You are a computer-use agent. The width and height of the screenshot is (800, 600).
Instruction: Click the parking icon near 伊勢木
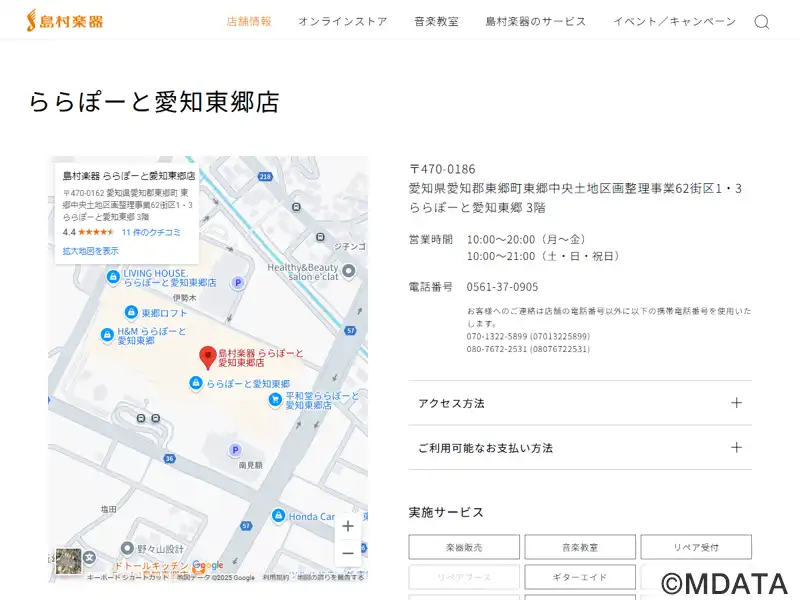[x=237, y=283]
